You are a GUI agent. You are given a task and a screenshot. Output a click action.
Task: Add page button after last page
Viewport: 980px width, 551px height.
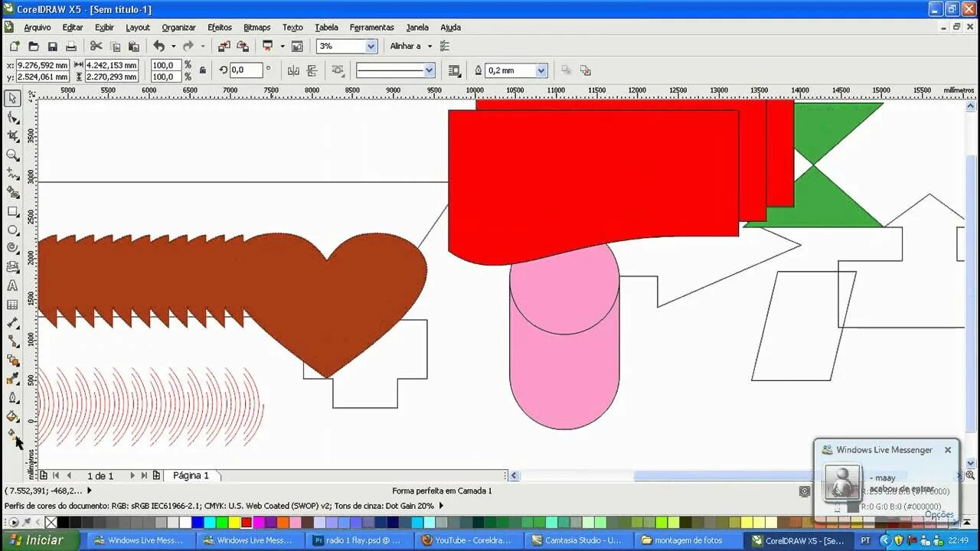156,475
